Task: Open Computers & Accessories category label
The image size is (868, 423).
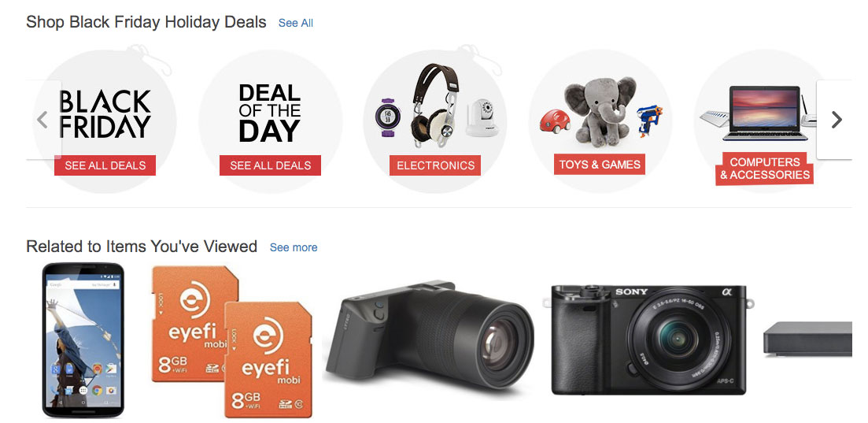Action: pyautogui.click(x=764, y=169)
